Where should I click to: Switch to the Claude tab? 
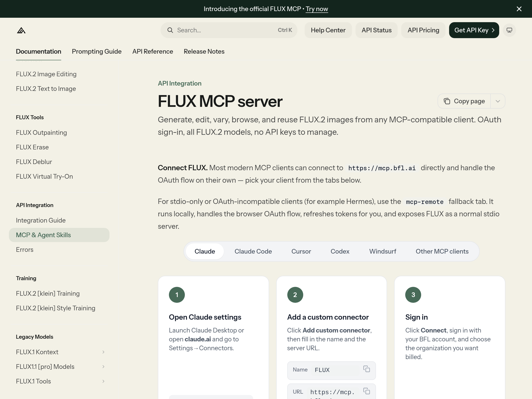(x=205, y=251)
